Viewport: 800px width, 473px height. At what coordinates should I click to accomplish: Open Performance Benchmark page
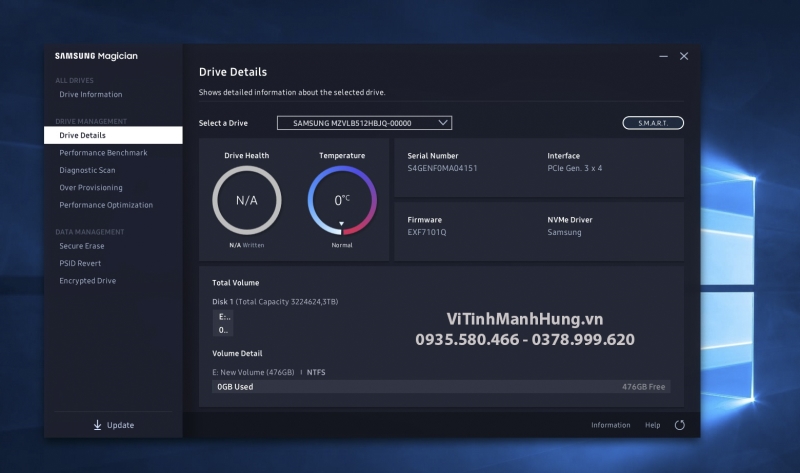[x=103, y=153]
